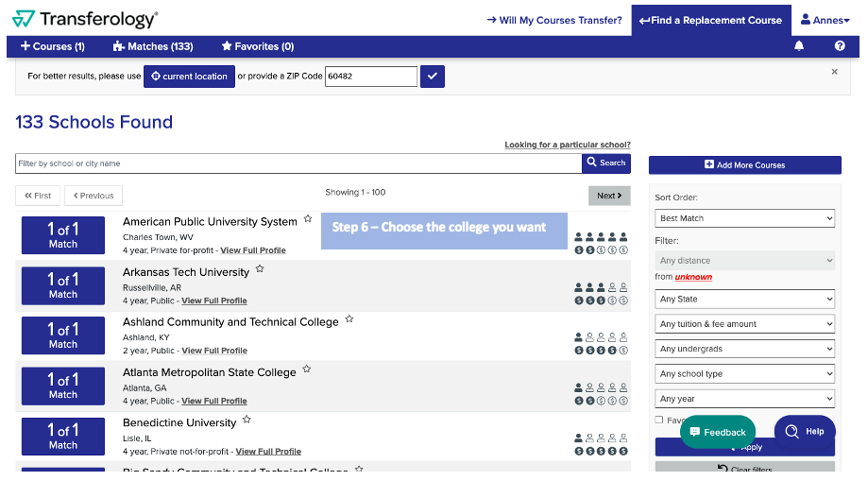Open the Any school type dropdown
The height and width of the screenshot is (481, 868).
744,373
